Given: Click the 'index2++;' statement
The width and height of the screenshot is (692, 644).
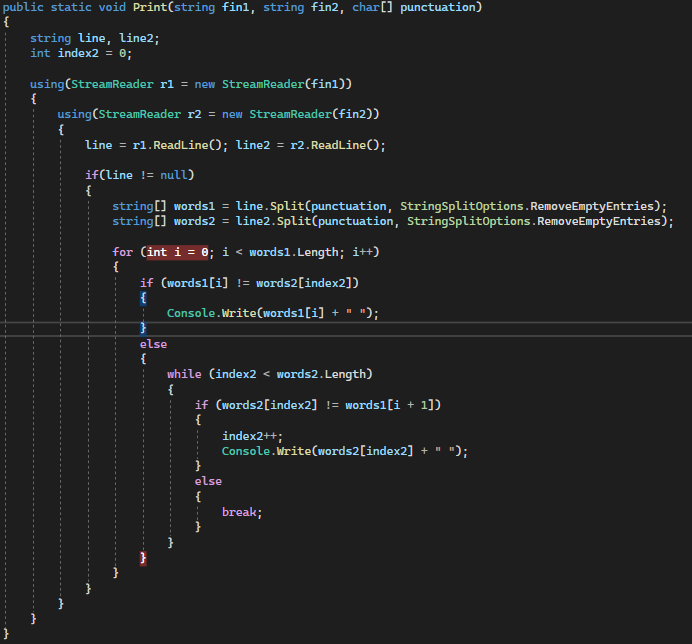Looking at the screenshot, I should 252,436.
